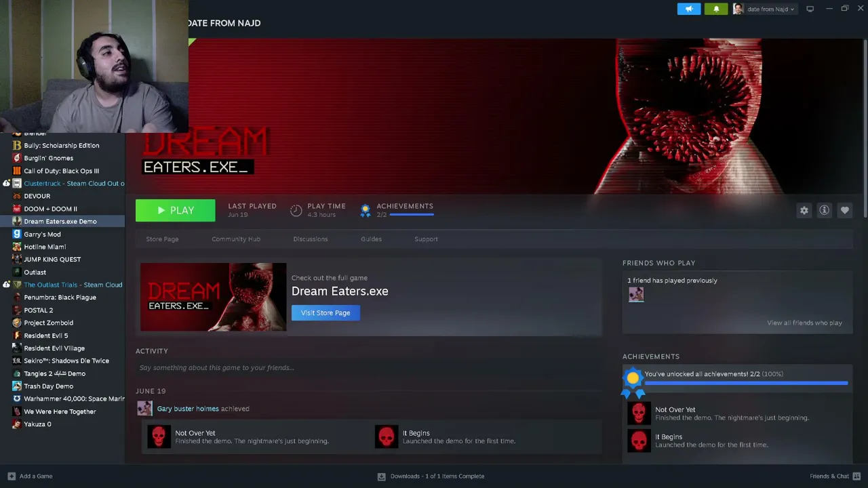Screen dimensions: 868x488
Task: Click the DOOM + DOOM II game icon
Action: tap(17, 209)
